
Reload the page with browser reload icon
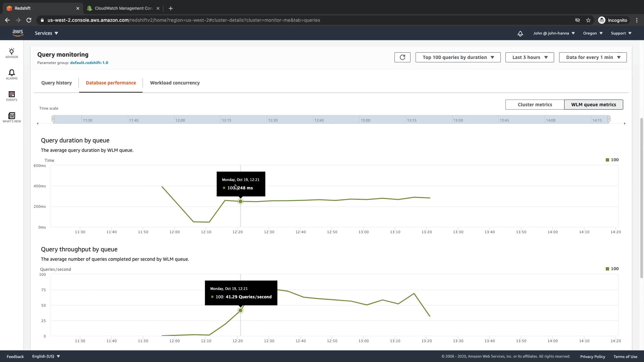pyautogui.click(x=29, y=20)
